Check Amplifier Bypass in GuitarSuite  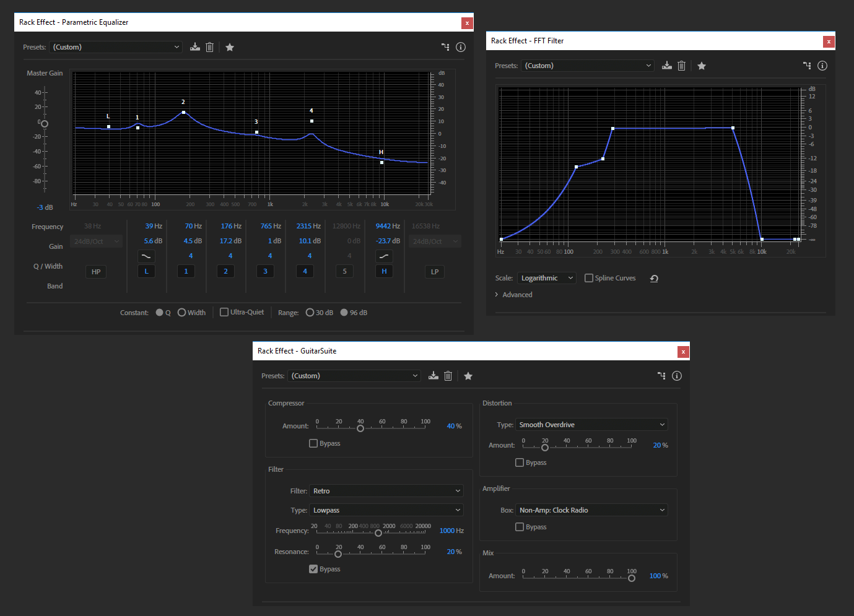click(520, 527)
